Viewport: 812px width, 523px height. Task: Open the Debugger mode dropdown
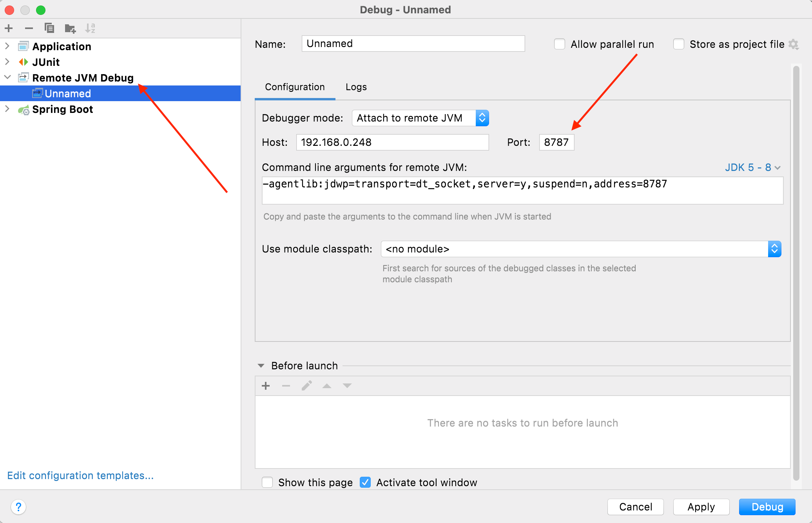click(x=420, y=118)
